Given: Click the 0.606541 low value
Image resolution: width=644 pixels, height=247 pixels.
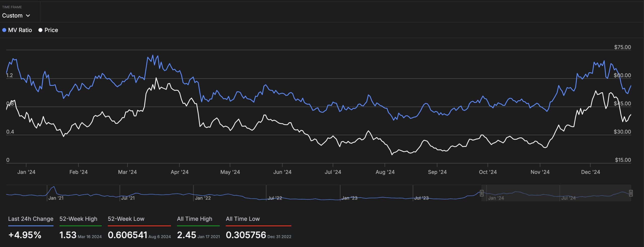Looking at the screenshot, I should pyautogui.click(x=127, y=235).
